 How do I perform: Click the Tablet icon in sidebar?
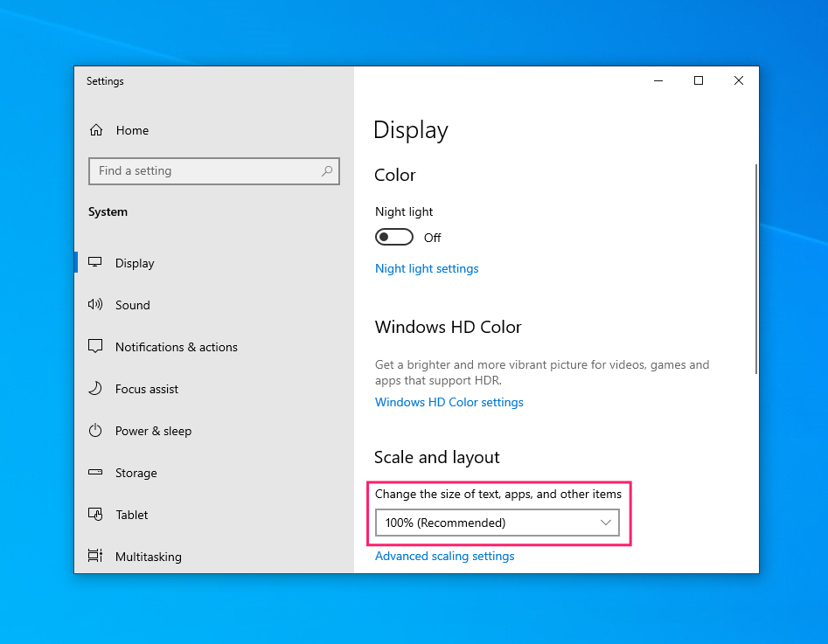[x=95, y=514]
